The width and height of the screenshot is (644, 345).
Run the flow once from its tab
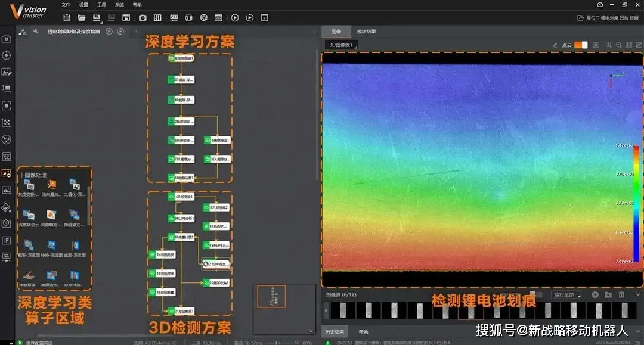click(x=109, y=32)
